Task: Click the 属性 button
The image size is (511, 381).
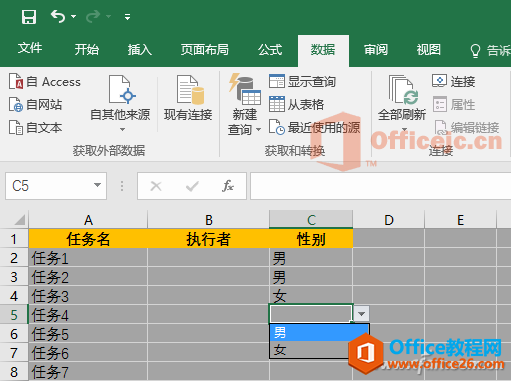Action: 454,104
